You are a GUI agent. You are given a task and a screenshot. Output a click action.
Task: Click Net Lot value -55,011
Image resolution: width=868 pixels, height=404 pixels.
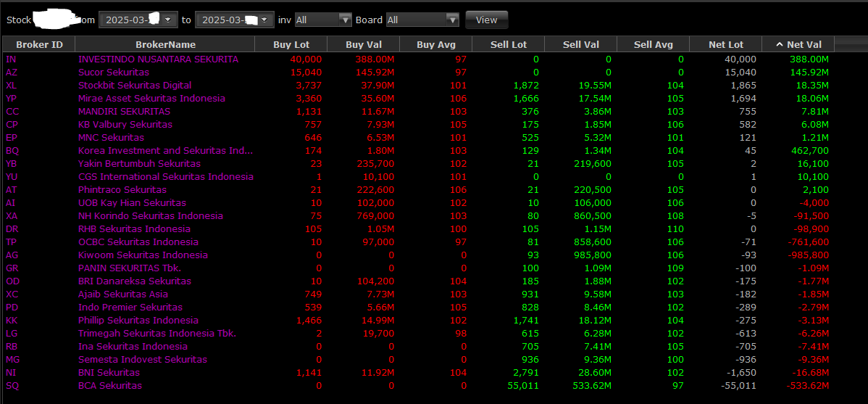[x=739, y=386]
